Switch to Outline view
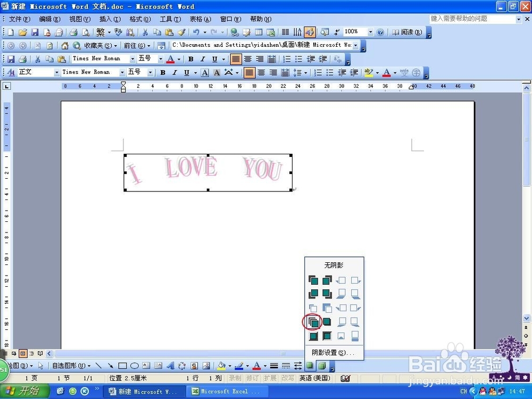This screenshot has width=532, height=399. [x=31, y=354]
